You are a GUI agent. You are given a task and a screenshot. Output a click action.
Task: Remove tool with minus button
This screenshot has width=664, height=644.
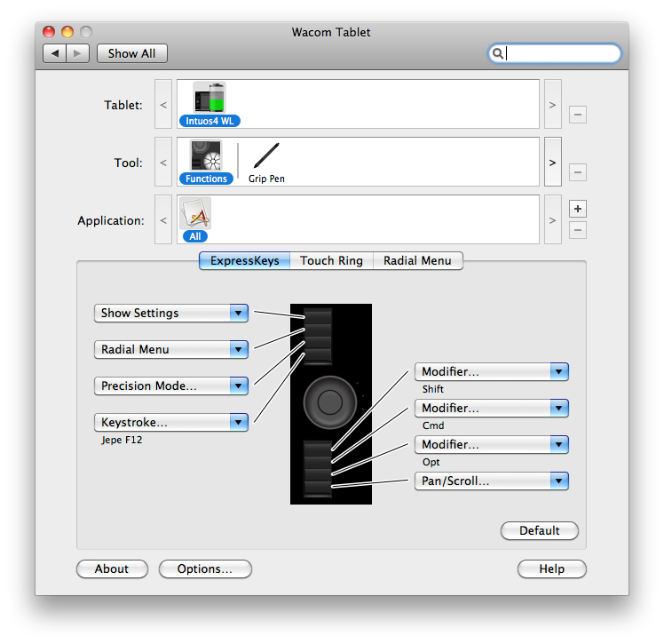(578, 172)
